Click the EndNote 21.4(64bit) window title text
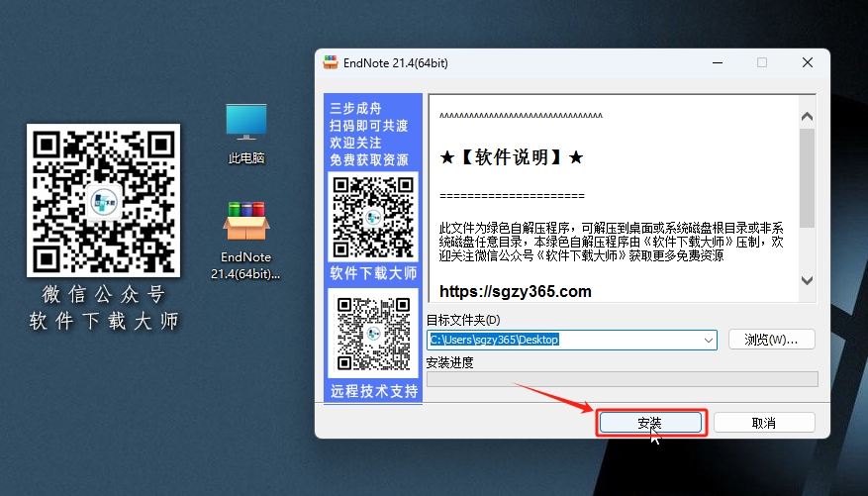Screen dimensions: 868x496 396,63
